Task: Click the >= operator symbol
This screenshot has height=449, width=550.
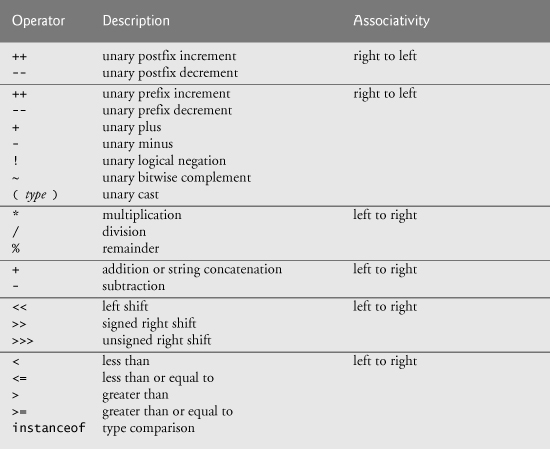Action: (19, 411)
